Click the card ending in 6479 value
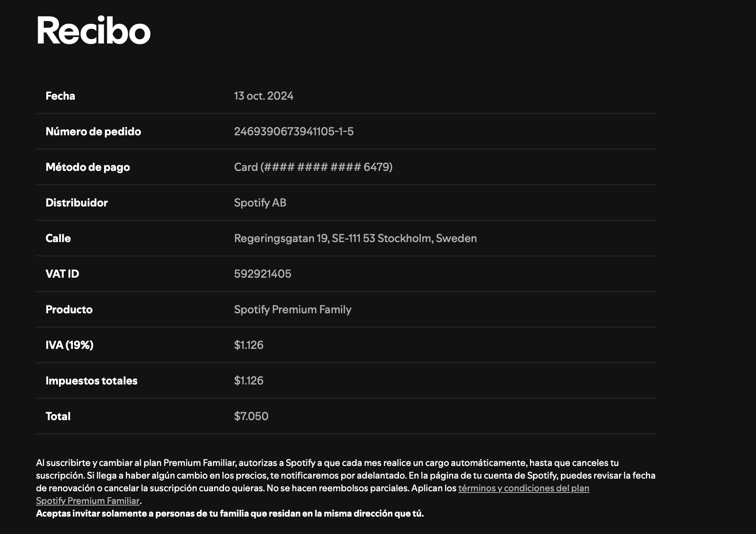The height and width of the screenshot is (534, 756). (x=313, y=167)
